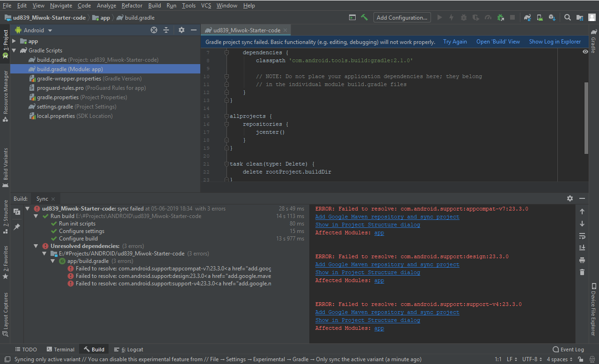Click the Select Run/Debug target device icon

(x=352, y=17)
